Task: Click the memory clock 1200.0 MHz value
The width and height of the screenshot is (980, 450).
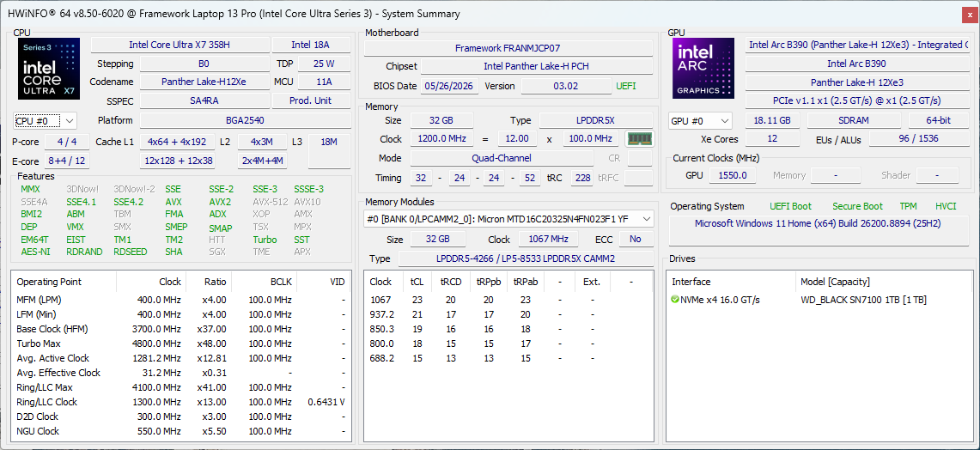Action: 441,139
